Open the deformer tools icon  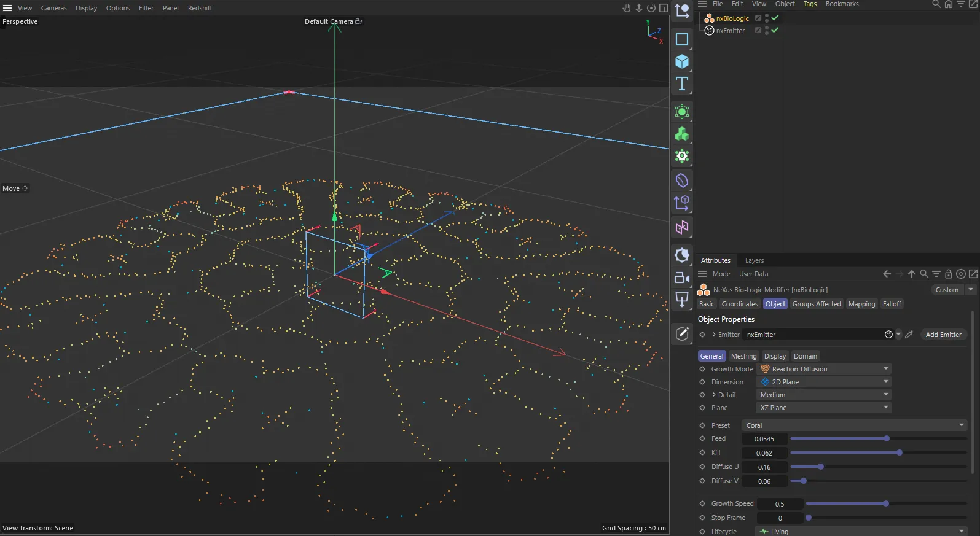point(682,203)
